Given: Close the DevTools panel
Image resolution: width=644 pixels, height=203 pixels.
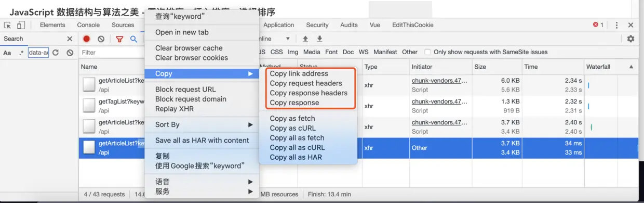Looking at the screenshot, I should (x=630, y=25).
